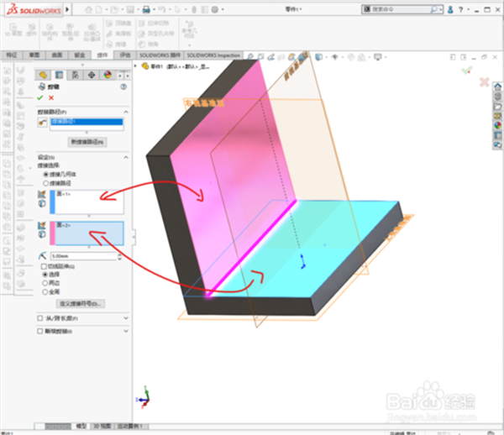Expand the 从/到长度 section chevron
Screen dimensions: 504x435
(x=126, y=318)
